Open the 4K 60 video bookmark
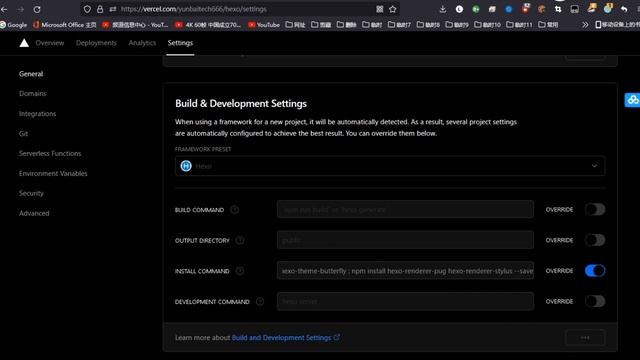This screenshot has height=360, width=640. point(208,25)
